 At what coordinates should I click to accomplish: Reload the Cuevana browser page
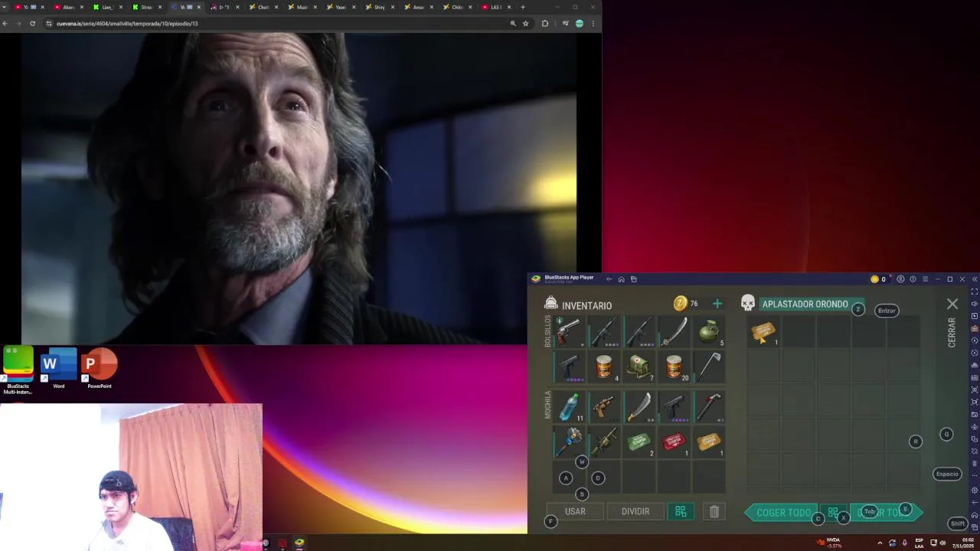tap(32, 24)
